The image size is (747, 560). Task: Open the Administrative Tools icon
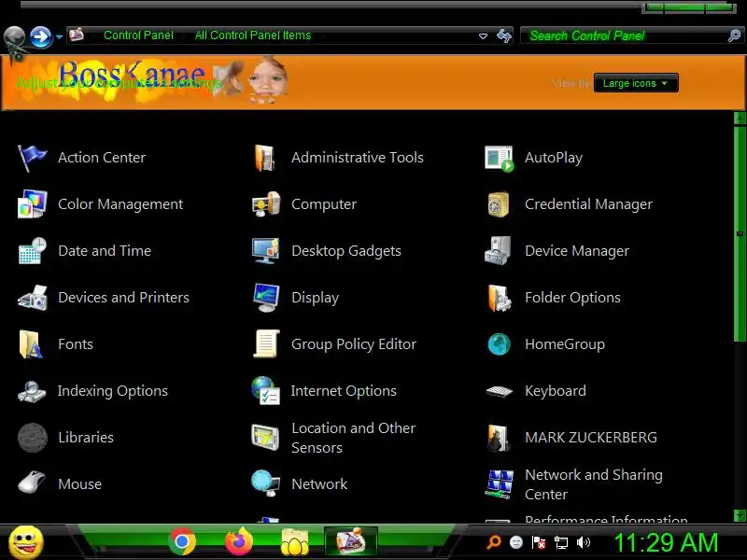(x=265, y=158)
